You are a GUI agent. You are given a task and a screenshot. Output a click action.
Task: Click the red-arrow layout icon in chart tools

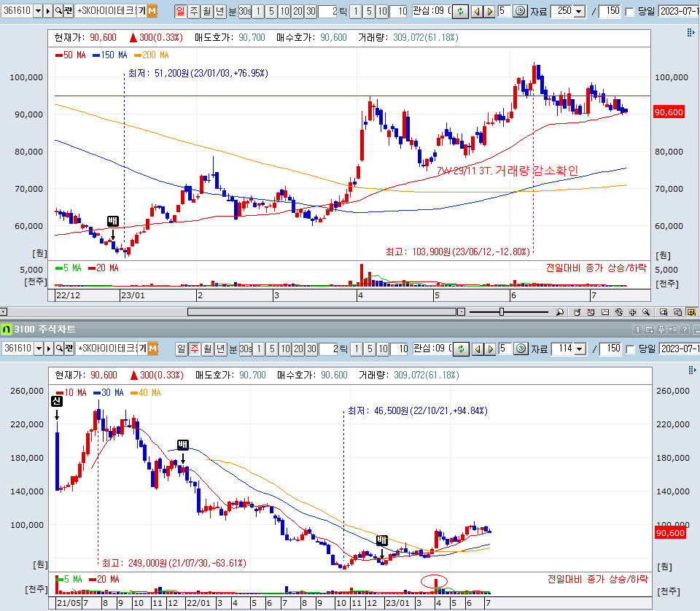pos(591,312)
